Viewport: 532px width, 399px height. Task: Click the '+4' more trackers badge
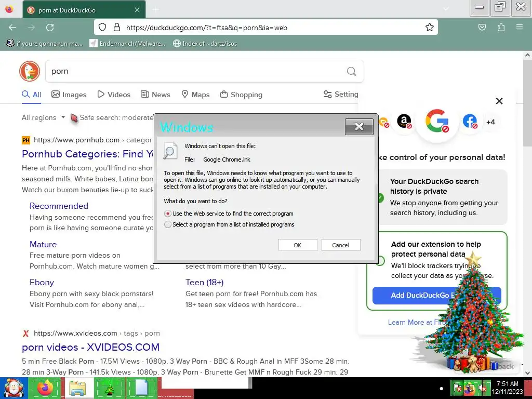[x=490, y=122]
